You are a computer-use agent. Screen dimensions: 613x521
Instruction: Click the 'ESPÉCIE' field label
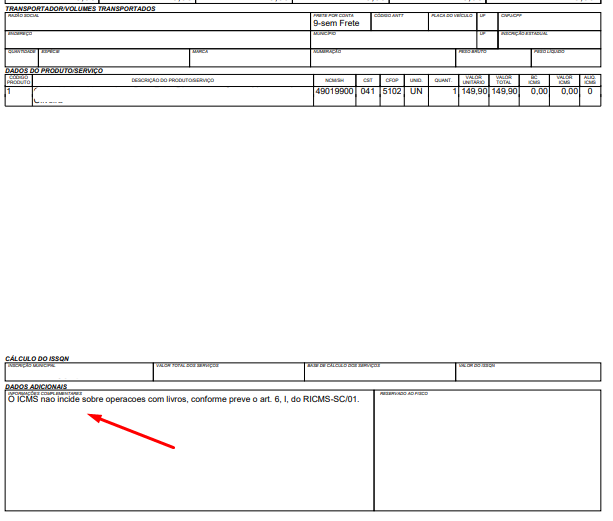click(x=50, y=52)
